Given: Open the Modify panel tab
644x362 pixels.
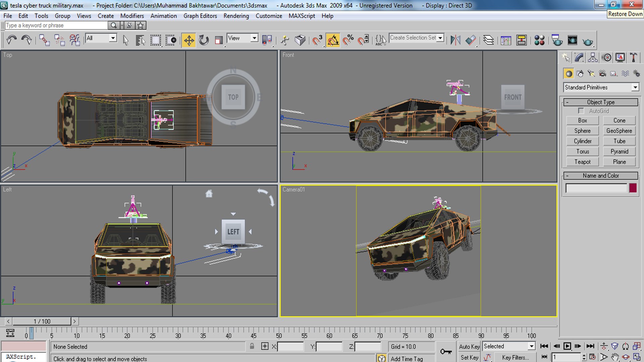Looking at the screenshot, I should [579, 57].
